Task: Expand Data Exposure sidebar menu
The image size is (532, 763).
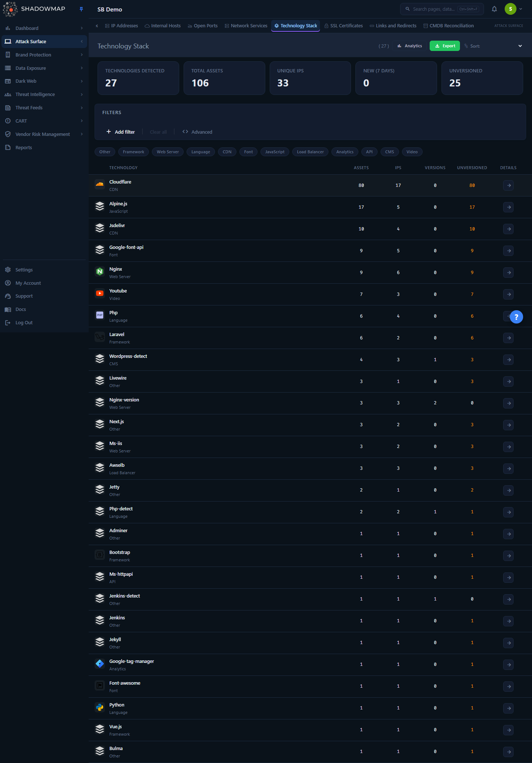Action: point(82,68)
